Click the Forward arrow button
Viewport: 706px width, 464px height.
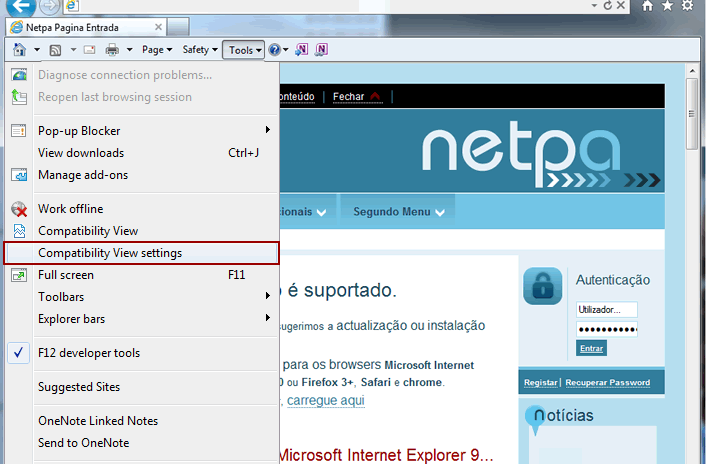point(50,6)
